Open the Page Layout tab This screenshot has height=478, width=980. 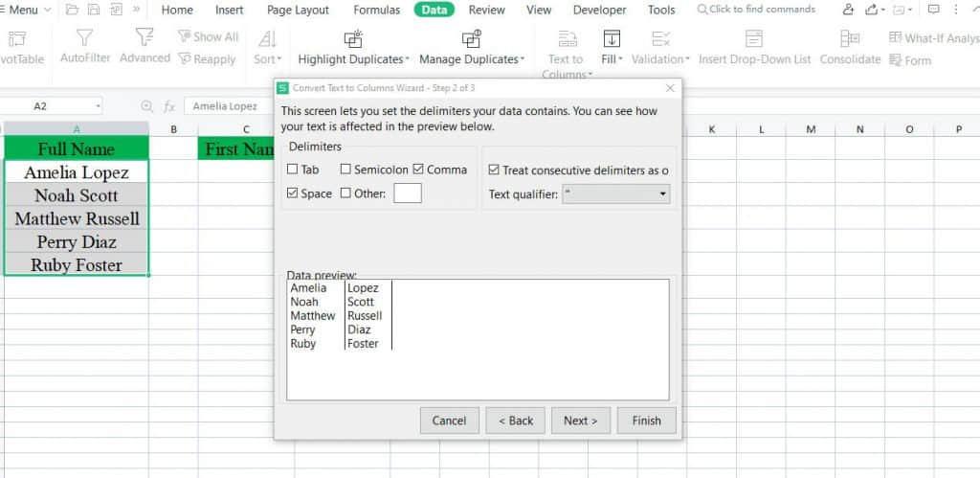click(298, 10)
